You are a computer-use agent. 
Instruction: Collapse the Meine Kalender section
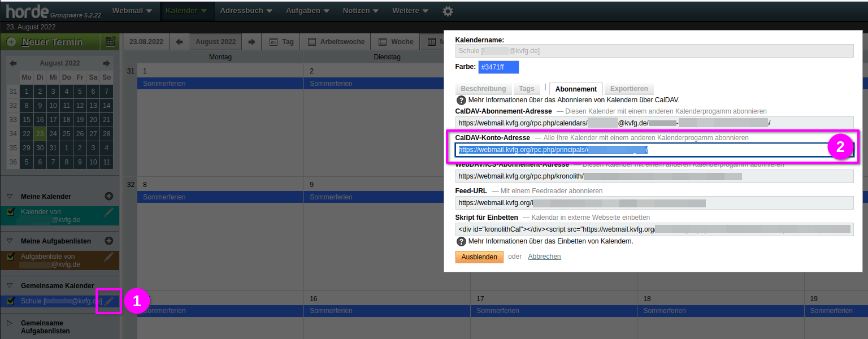[10, 197]
